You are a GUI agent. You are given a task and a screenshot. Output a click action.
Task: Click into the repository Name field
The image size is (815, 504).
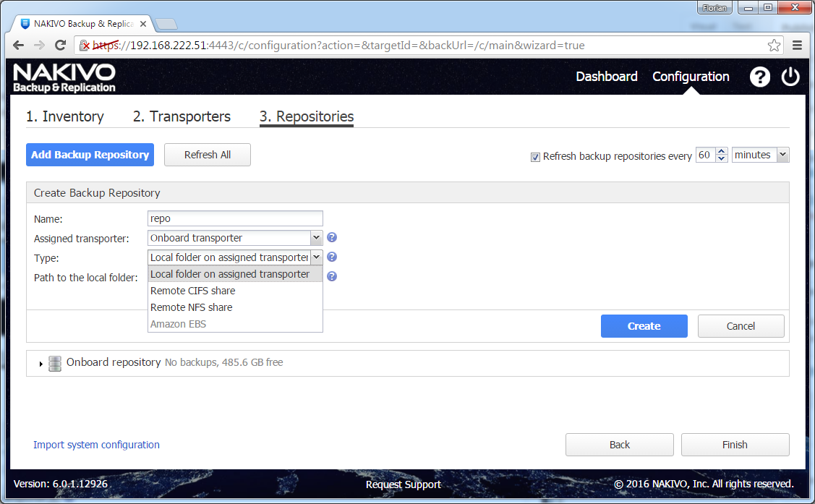(x=235, y=218)
